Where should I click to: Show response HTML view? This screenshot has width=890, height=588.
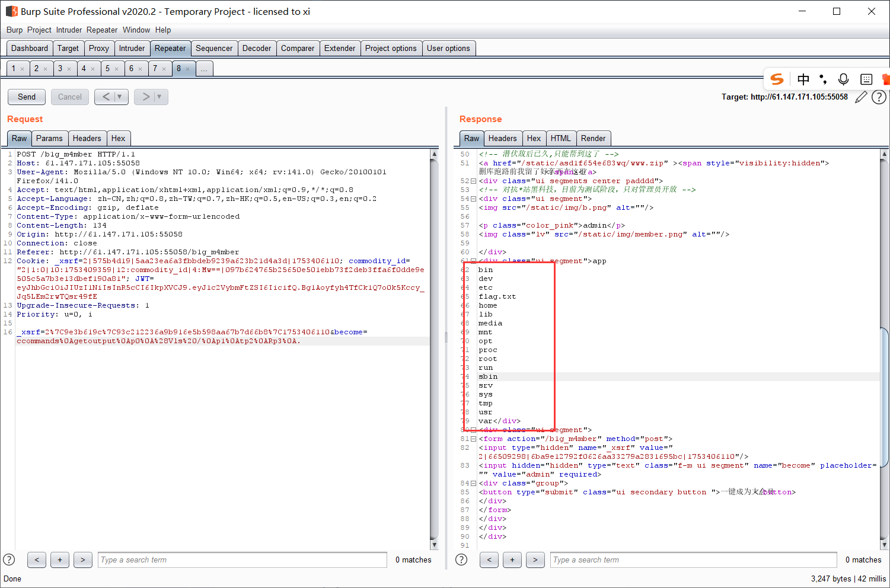561,138
